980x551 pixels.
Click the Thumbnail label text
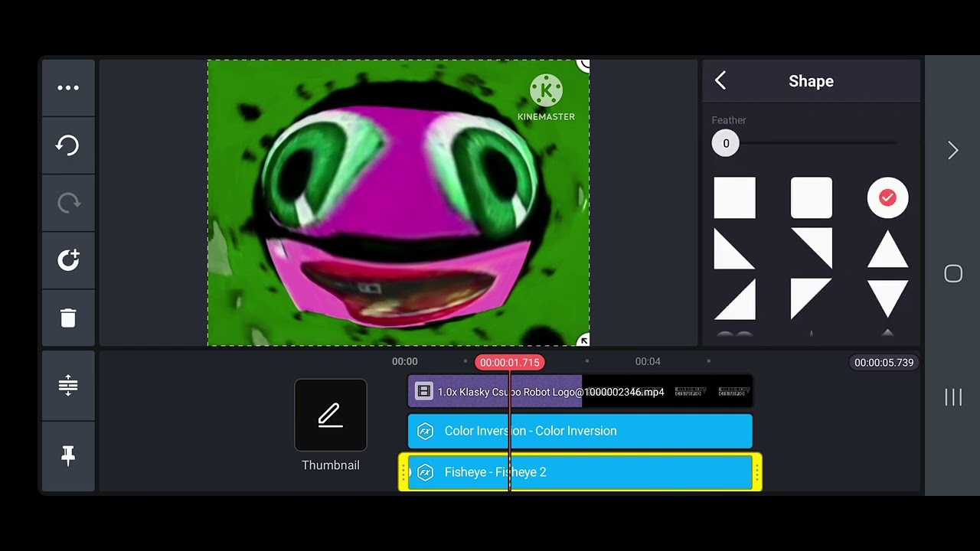coord(331,465)
